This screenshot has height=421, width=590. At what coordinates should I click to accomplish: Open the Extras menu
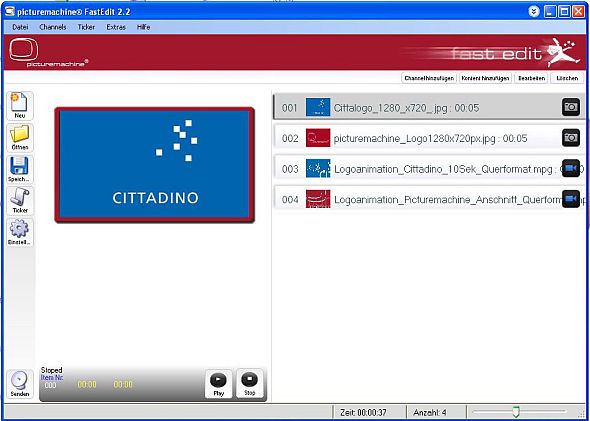coord(116,27)
